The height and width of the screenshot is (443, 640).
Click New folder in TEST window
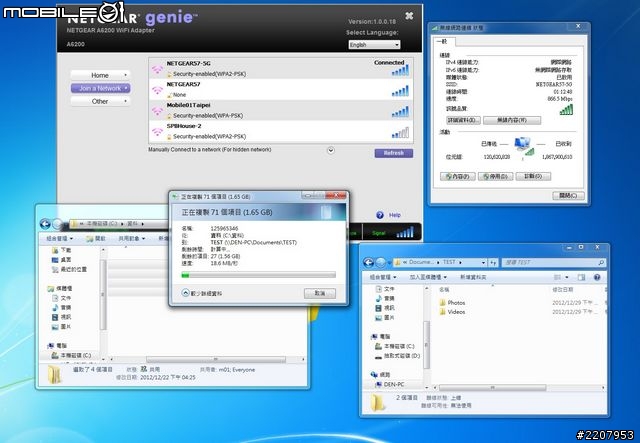[473, 277]
